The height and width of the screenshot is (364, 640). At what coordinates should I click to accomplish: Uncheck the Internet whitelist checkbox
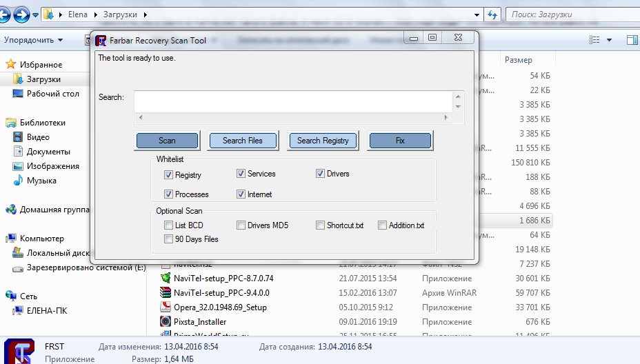241,194
